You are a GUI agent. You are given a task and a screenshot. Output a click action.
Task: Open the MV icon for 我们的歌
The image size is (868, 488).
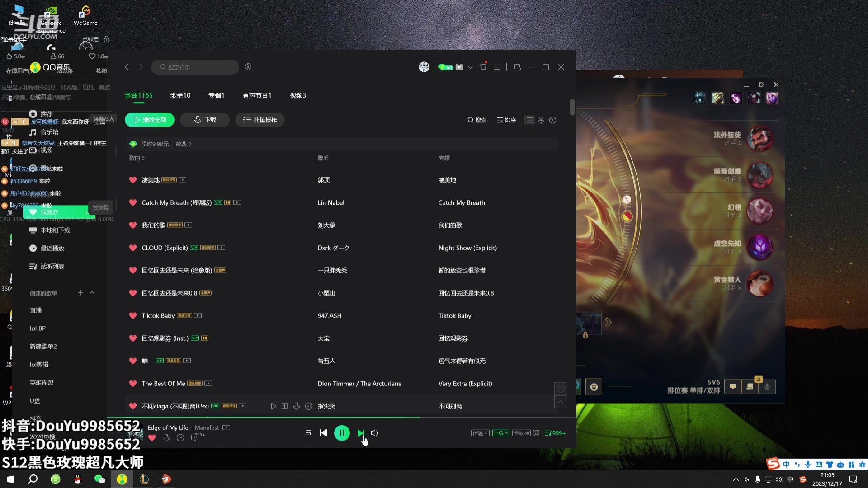189,225
